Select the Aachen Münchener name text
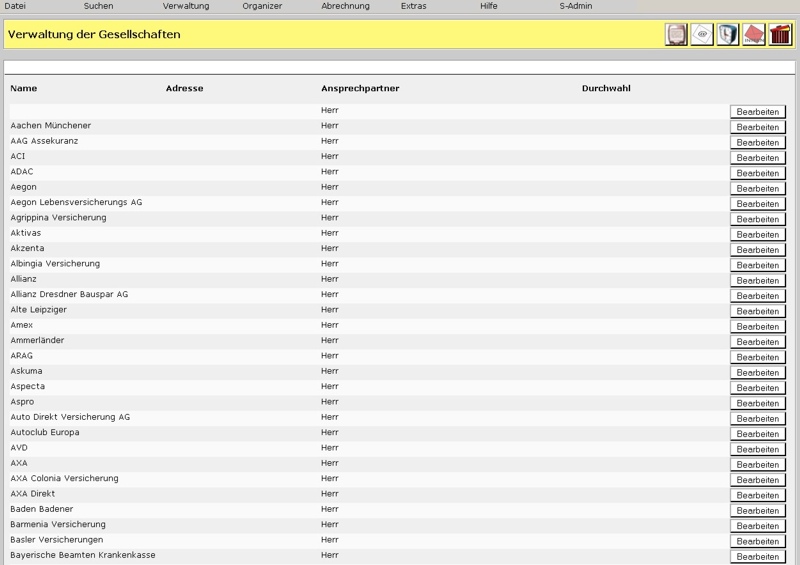The height and width of the screenshot is (565, 800). click(51, 126)
